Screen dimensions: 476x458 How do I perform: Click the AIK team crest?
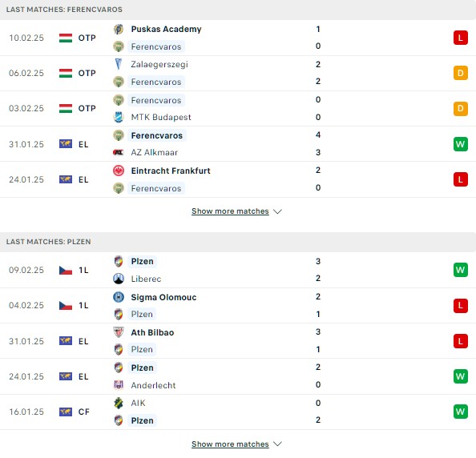(119, 403)
